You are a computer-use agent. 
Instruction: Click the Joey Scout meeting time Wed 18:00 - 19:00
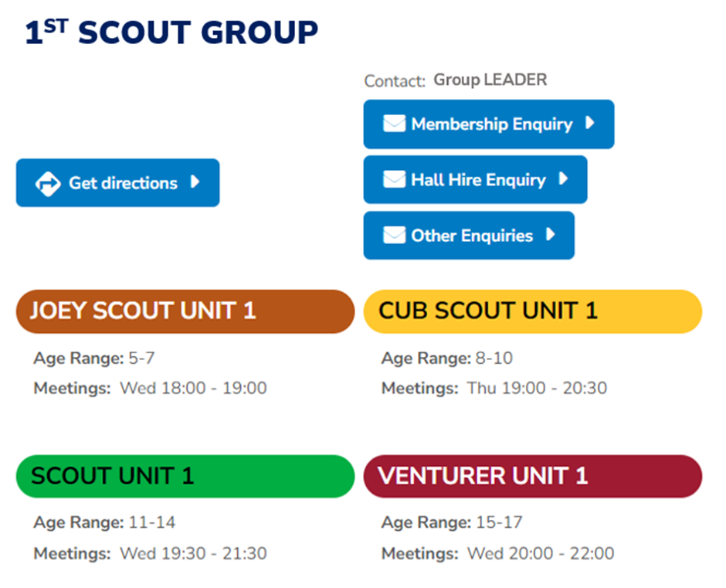(x=193, y=389)
